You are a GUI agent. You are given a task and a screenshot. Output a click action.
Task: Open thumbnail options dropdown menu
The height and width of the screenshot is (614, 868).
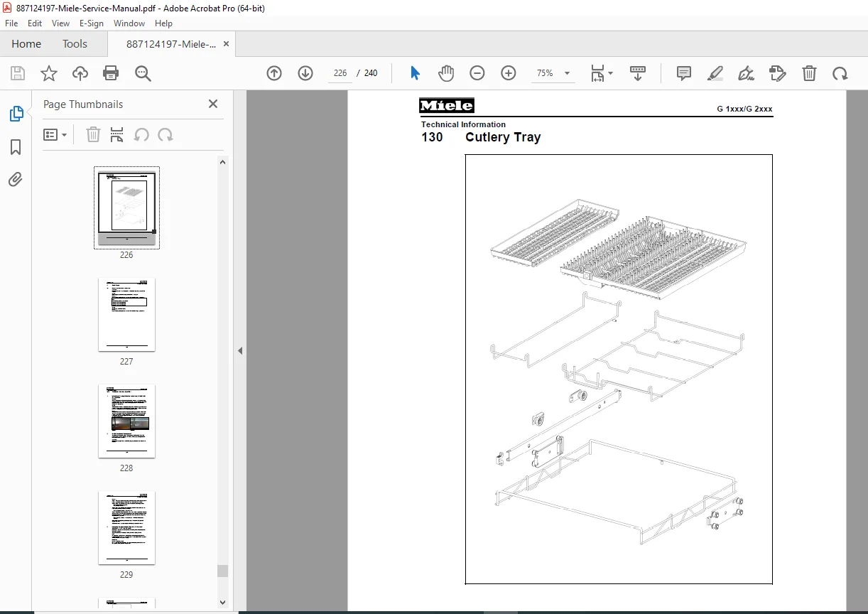click(55, 135)
